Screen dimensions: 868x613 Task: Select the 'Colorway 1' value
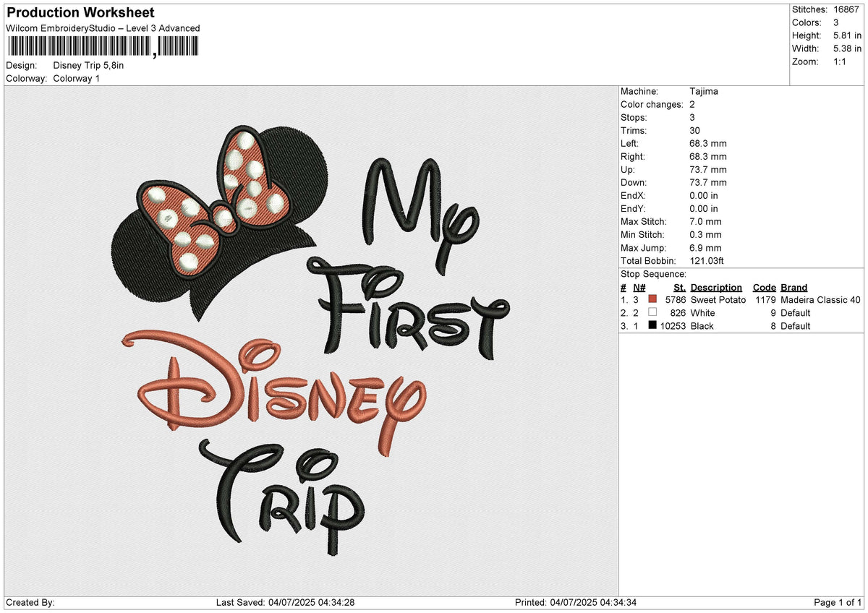77,78
